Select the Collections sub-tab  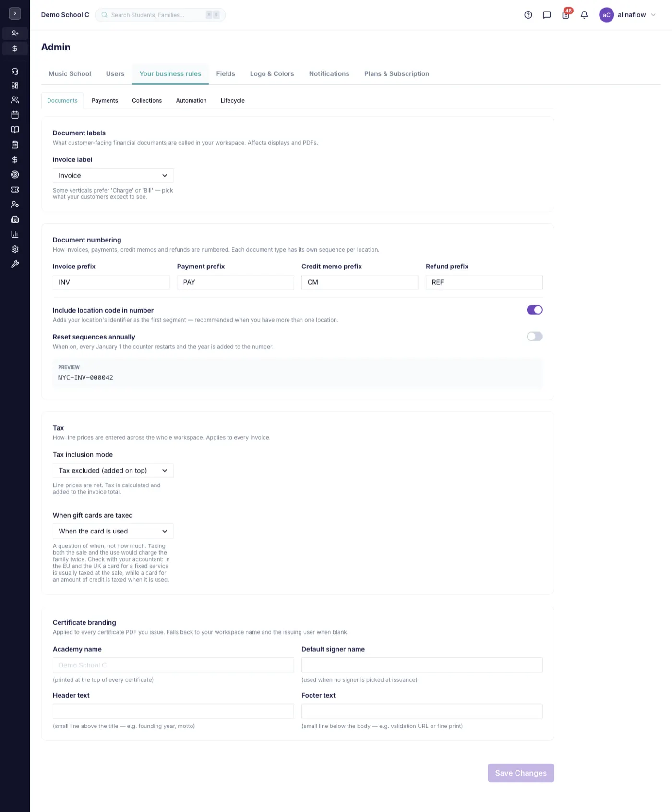pos(147,101)
